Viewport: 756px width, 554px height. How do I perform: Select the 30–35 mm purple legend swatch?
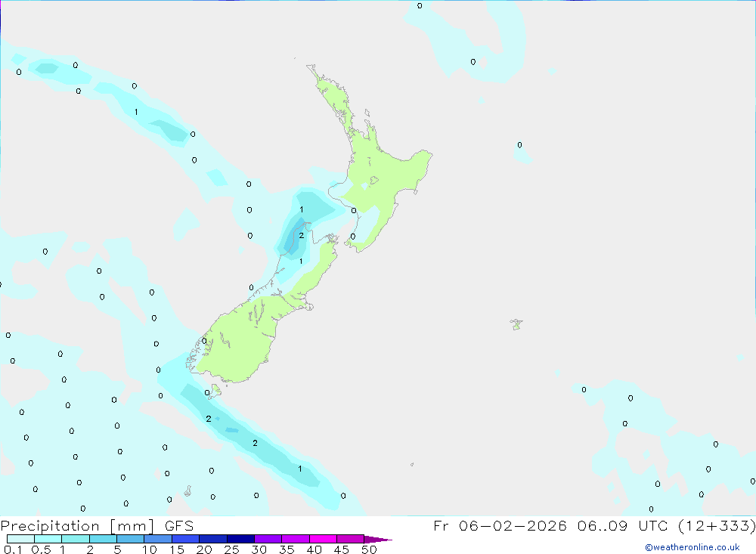point(268,539)
